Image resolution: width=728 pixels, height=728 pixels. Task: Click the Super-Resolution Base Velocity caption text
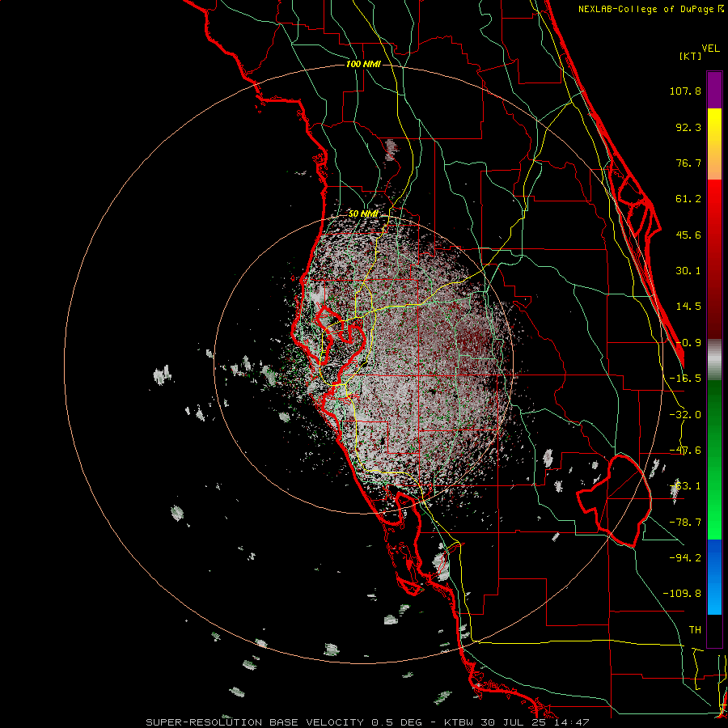[368, 722]
